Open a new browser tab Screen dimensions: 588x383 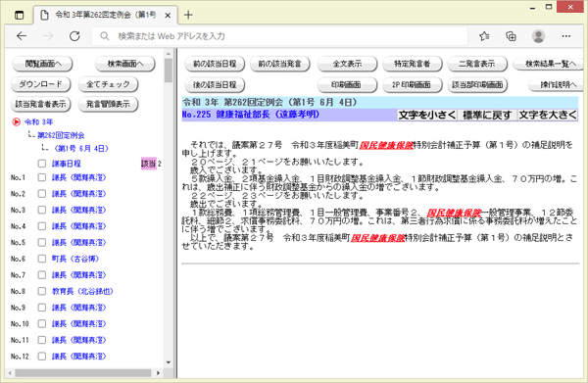(x=188, y=15)
